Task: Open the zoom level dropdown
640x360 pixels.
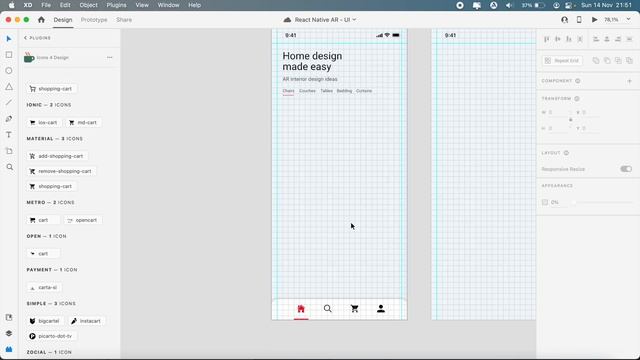Action: 629,20
